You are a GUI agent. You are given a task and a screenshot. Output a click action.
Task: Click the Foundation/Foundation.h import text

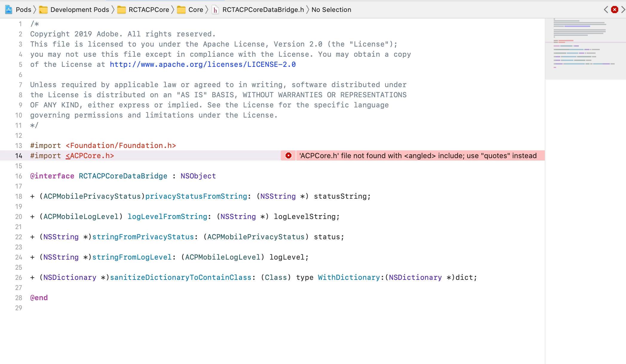pos(121,146)
